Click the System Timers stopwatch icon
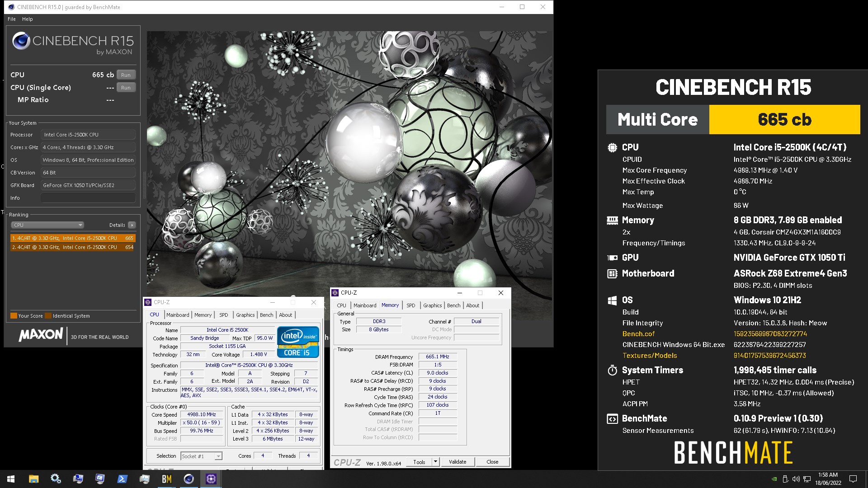 tap(612, 370)
